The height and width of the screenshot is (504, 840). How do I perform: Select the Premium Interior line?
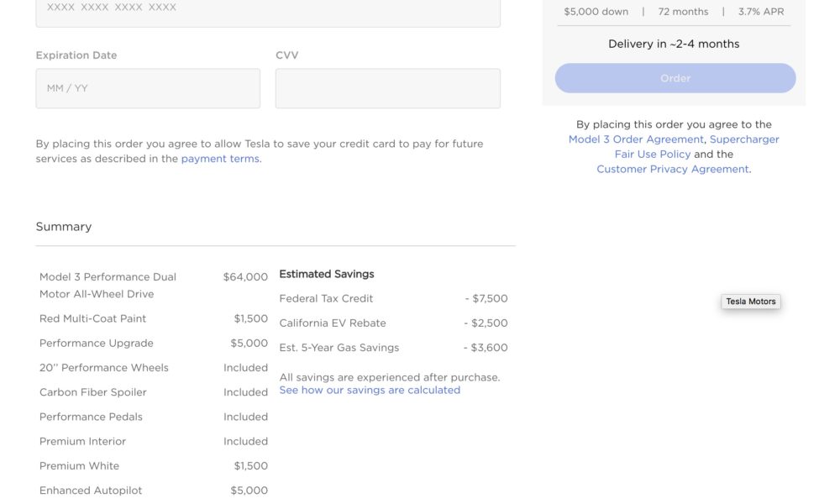82,442
